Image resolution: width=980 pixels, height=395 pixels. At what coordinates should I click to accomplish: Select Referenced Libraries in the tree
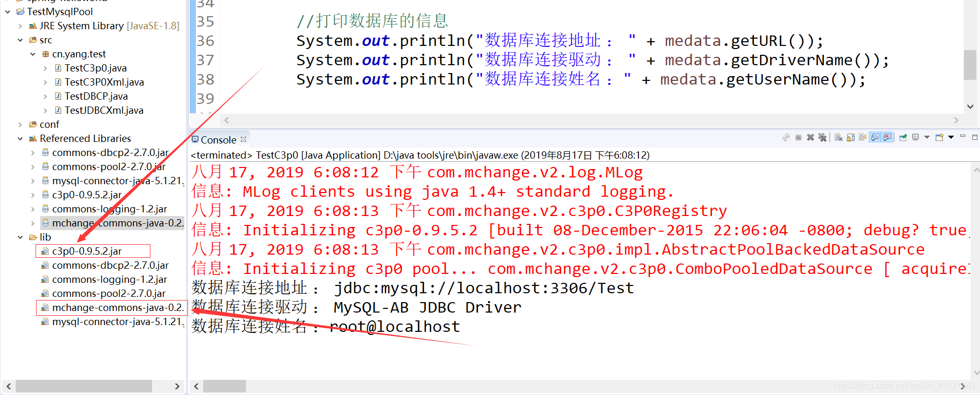85,138
